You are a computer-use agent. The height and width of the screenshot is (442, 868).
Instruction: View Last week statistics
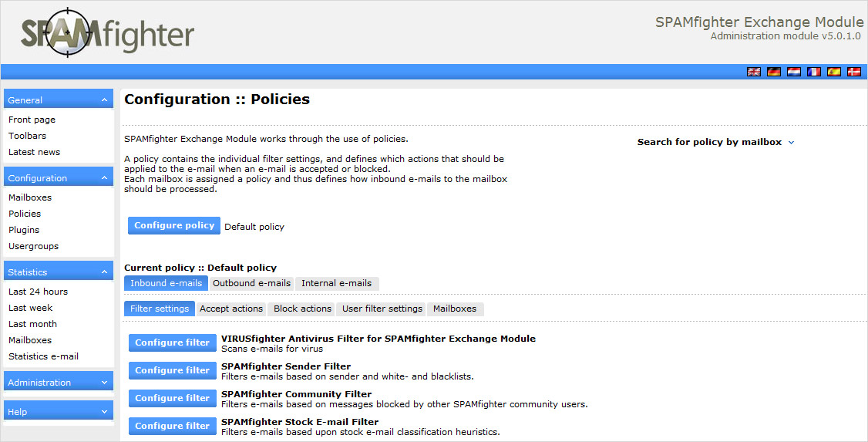pos(30,308)
